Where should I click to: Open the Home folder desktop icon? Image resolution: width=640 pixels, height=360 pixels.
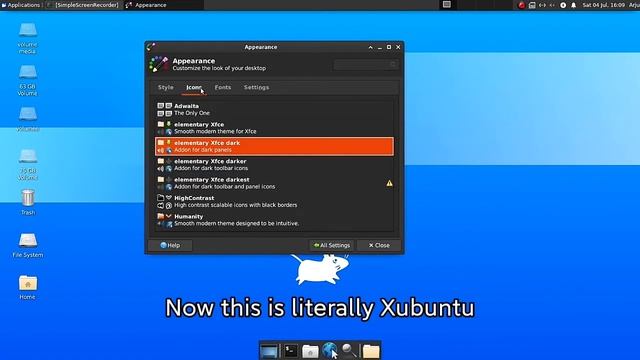tap(28, 287)
